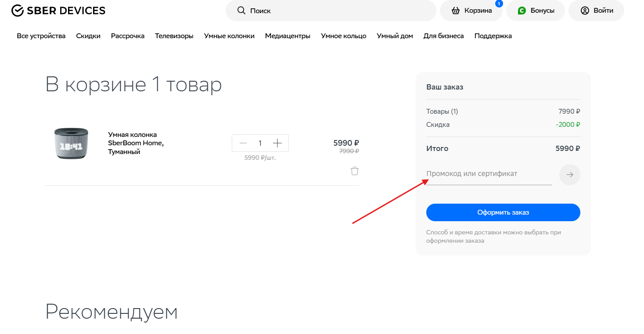644x334 pixels.
Task: Open the Все устройства menu
Action: click(x=41, y=36)
